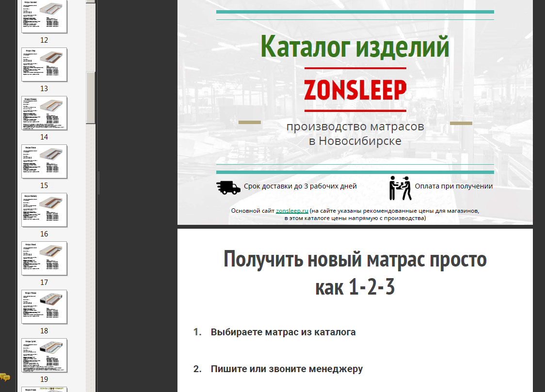Click page number label 12
545x392 pixels.
44,40
